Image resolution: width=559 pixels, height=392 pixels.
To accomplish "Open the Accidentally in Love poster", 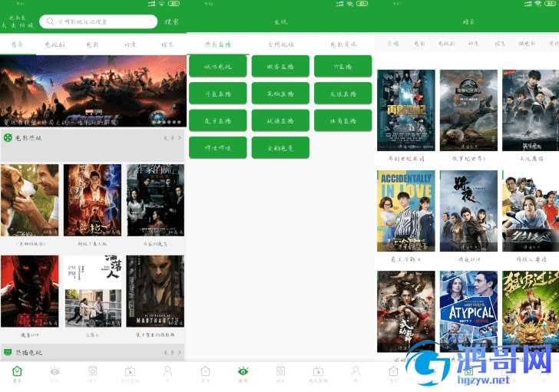I will pos(406,211).
